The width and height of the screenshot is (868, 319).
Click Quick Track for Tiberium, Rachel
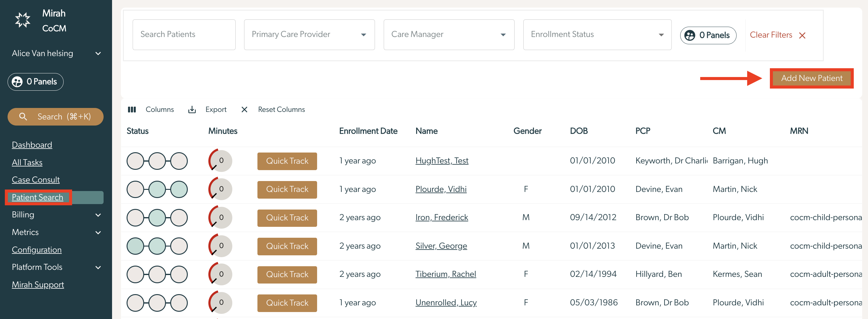(287, 274)
